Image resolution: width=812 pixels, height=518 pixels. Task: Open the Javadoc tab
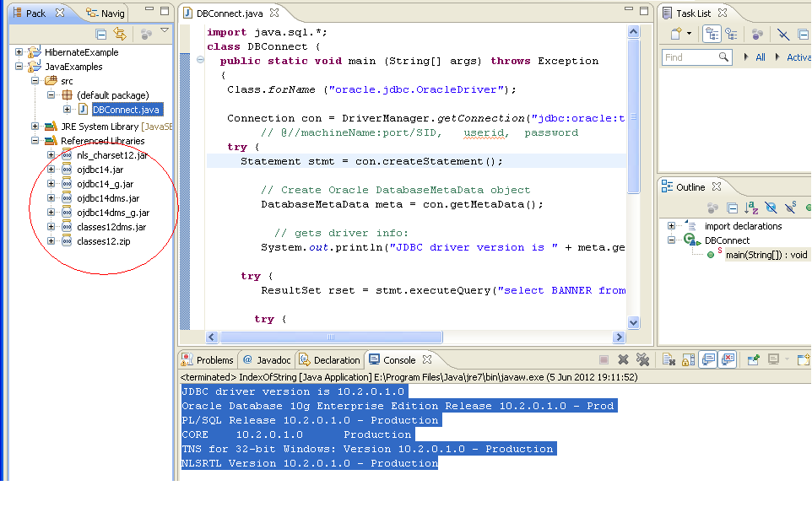pos(268,359)
